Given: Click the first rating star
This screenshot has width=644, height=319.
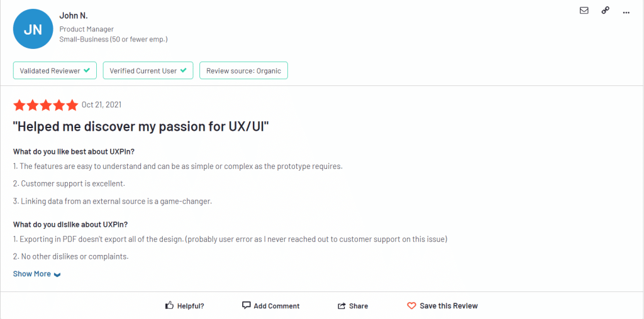Looking at the screenshot, I should point(19,105).
